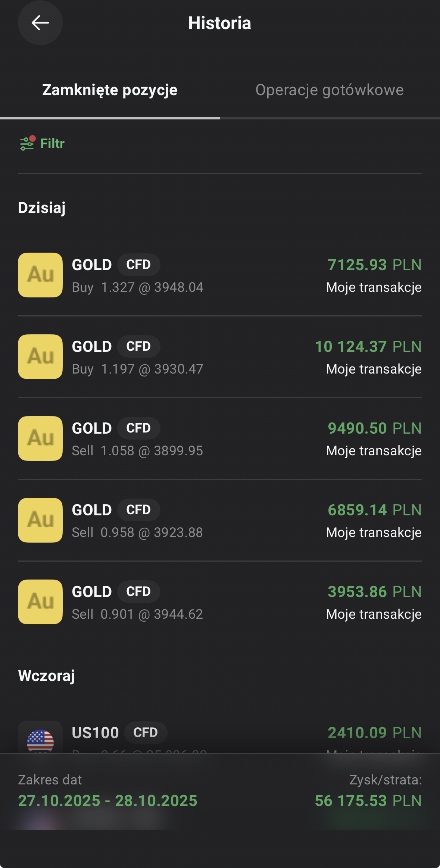The image size is (440, 868).
Task: Switch to Zamknięte pozycje tab
Action: tap(110, 90)
